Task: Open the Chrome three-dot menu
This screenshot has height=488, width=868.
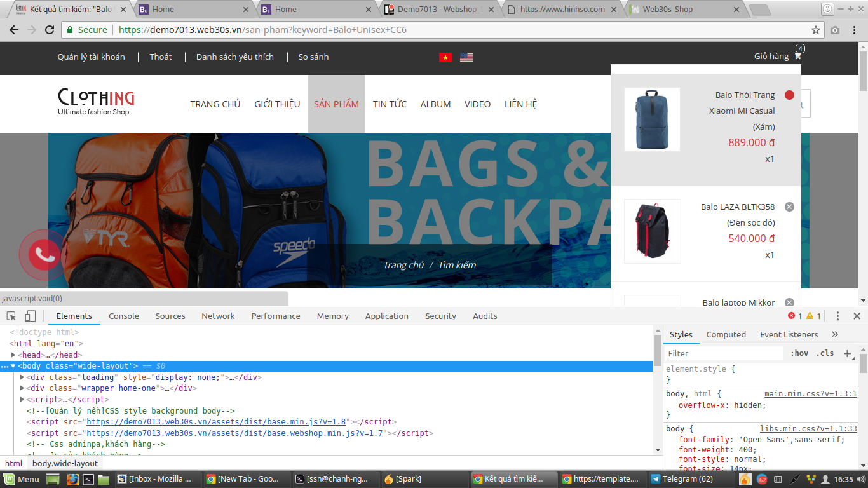Action: click(856, 30)
